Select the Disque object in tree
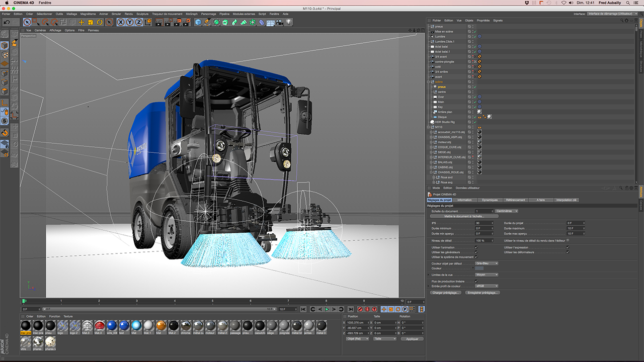 click(x=442, y=117)
